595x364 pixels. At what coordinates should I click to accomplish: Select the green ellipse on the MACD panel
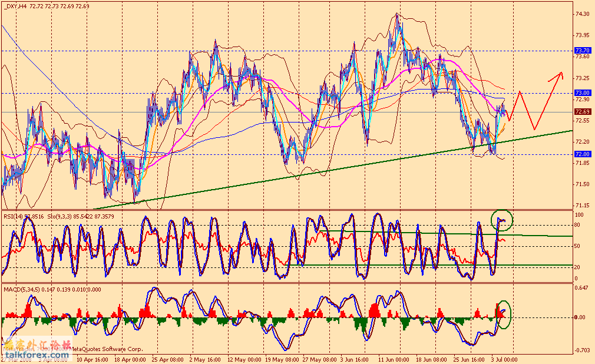504,315
